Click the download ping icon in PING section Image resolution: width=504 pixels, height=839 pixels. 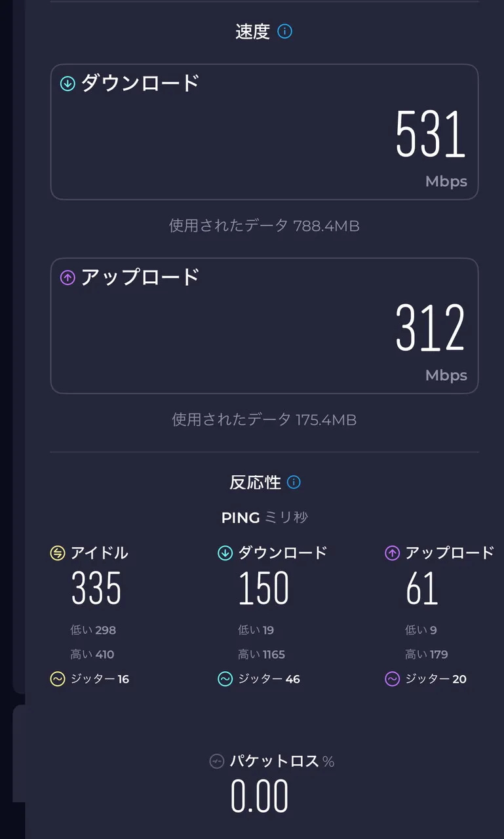click(x=225, y=553)
